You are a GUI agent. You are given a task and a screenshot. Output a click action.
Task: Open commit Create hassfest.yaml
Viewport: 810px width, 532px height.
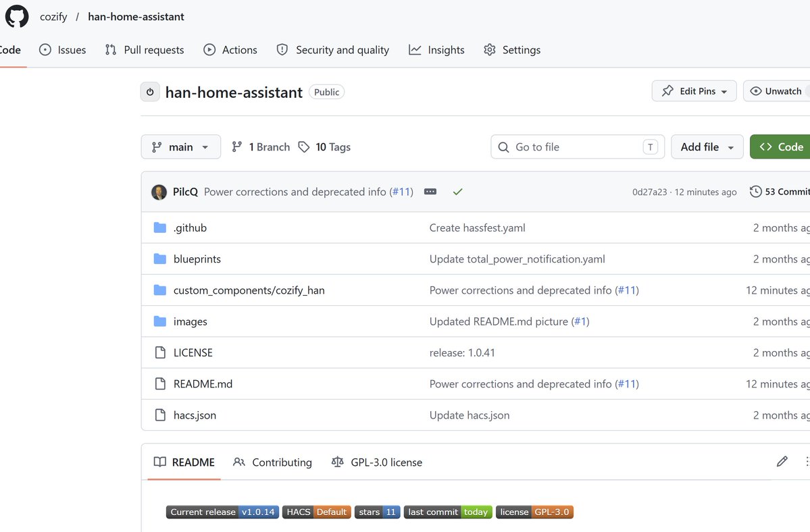point(478,228)
